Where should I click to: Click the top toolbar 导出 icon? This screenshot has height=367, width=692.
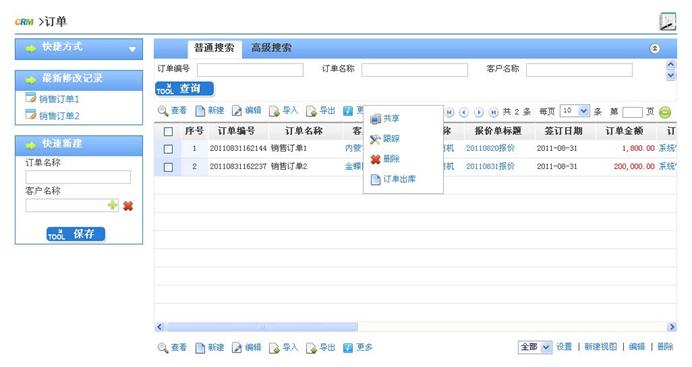(311, 111)
